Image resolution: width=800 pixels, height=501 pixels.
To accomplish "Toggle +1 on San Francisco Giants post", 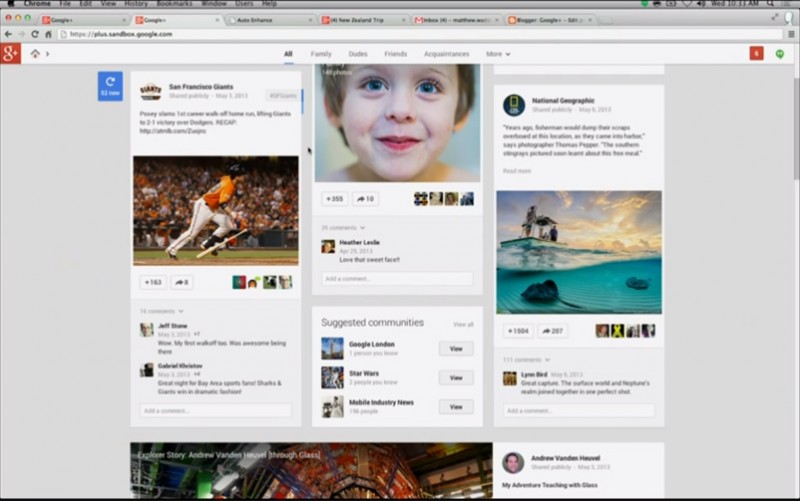I will click(x=153, y=282).
